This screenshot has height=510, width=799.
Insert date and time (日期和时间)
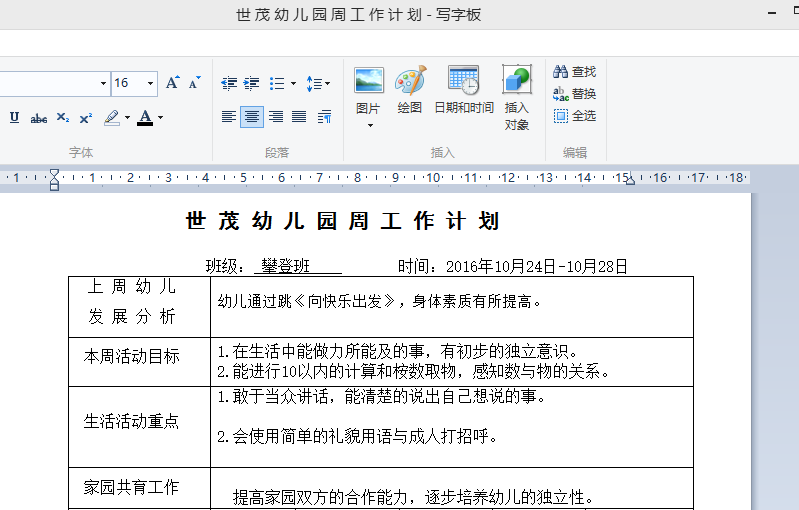click(463, 91)
